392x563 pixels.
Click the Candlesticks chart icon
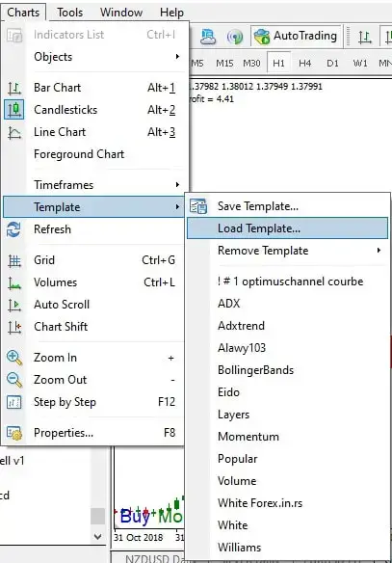point(14,110)
